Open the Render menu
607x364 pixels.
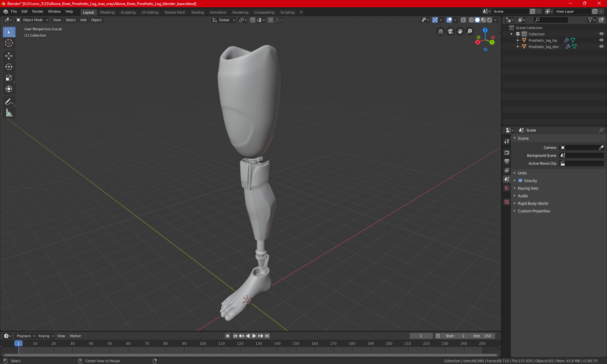click(x=38, y=11)
